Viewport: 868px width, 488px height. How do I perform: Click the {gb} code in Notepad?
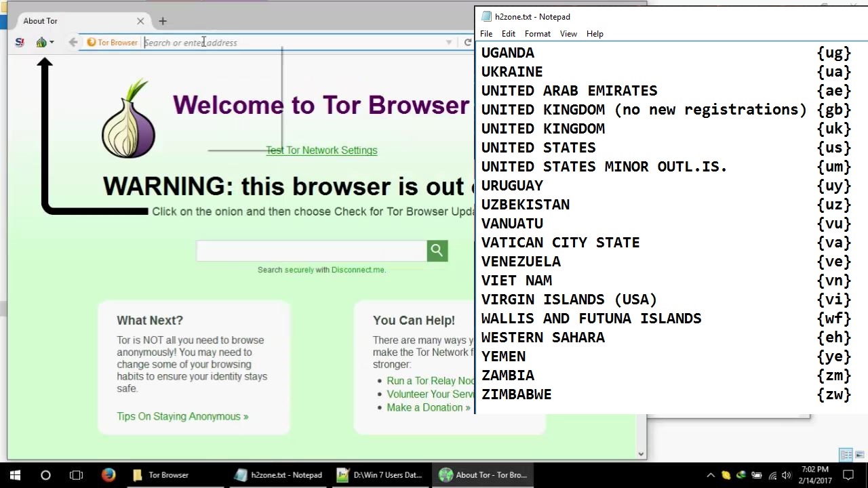point(833,110)
